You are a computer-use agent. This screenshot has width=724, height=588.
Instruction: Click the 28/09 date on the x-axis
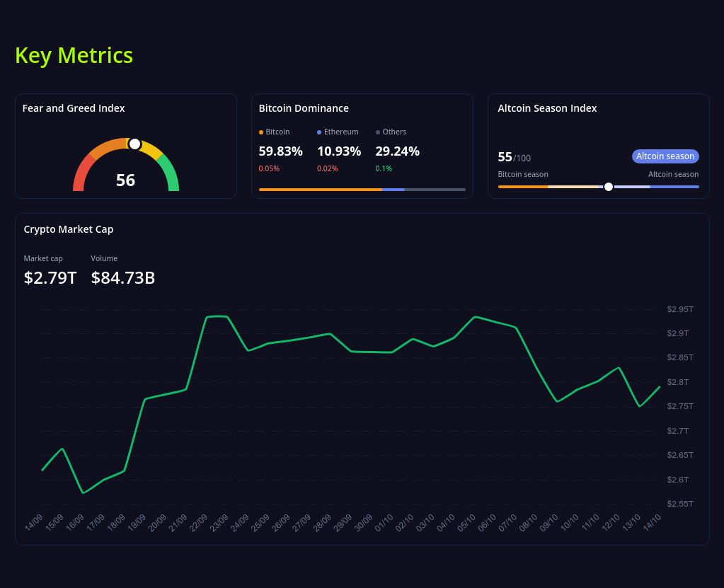click(x=322, y=522)
